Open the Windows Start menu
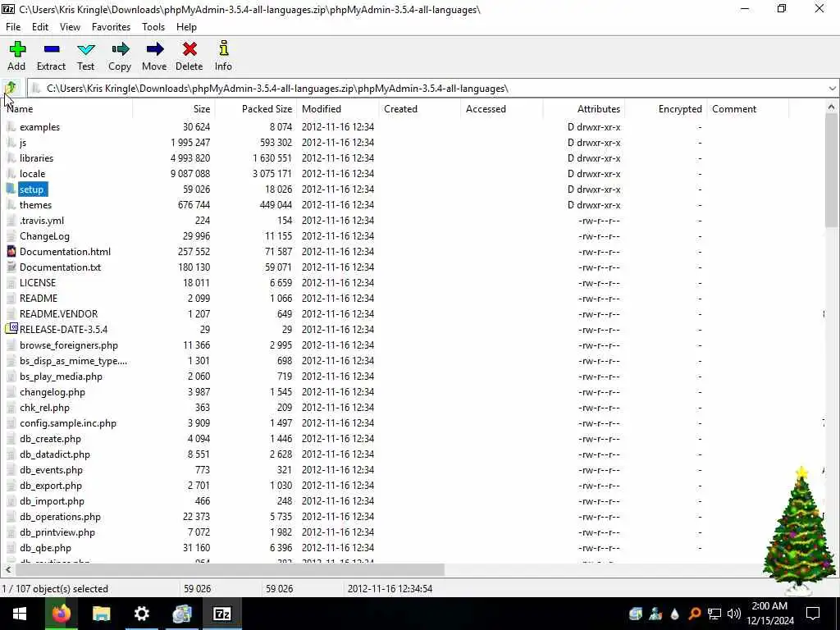The width and height of the screenshot is (840, 630). click(x=20, y=614)
